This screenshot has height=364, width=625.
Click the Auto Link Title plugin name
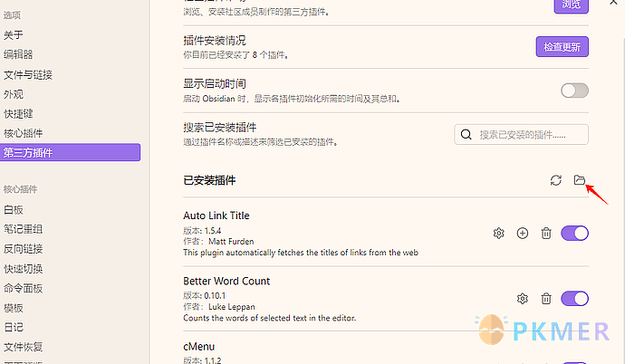pos(216,216)
